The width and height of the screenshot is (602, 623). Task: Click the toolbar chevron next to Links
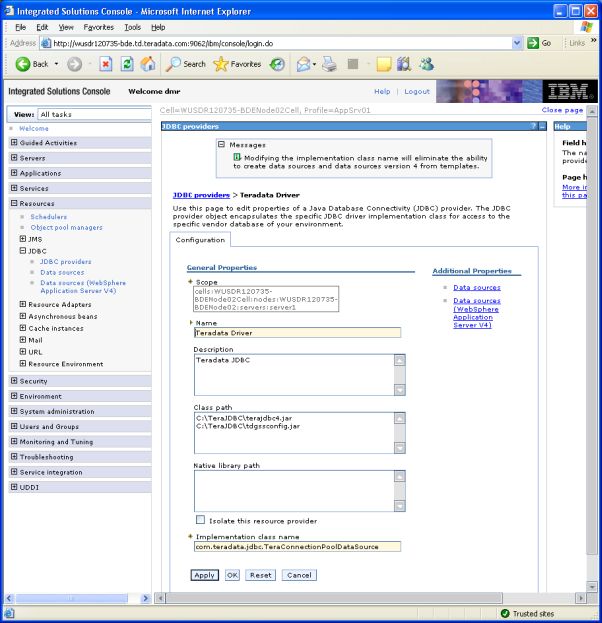593,40
